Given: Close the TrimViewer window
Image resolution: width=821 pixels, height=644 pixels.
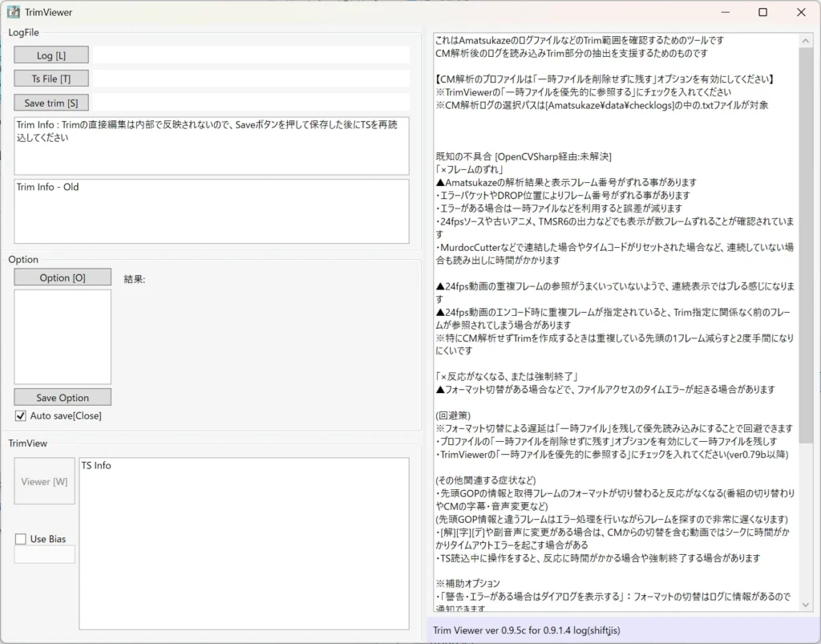Looking at the screenshot, I should click(800, 12).
